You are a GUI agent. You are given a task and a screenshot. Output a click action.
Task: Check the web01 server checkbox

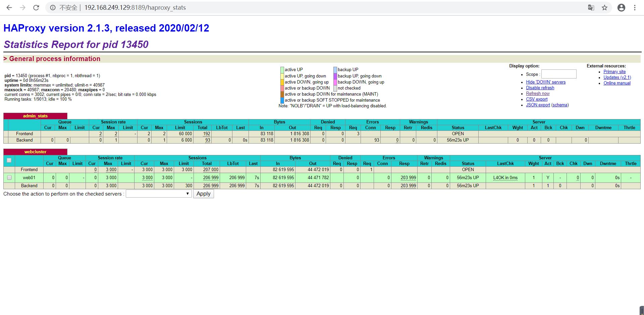pos(9,177)
